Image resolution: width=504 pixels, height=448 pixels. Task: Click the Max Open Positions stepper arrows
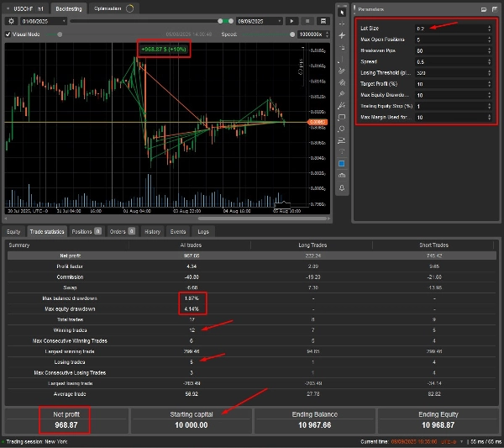(x=489, y=40)
